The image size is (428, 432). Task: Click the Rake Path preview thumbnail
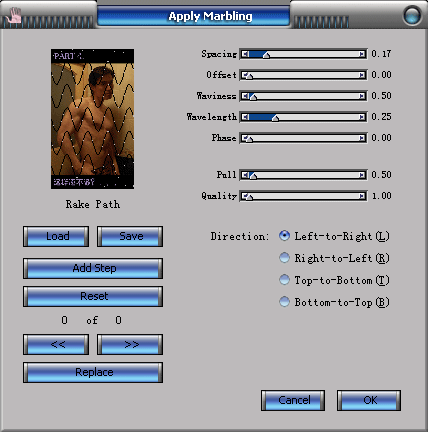click(x=93, y=119)
